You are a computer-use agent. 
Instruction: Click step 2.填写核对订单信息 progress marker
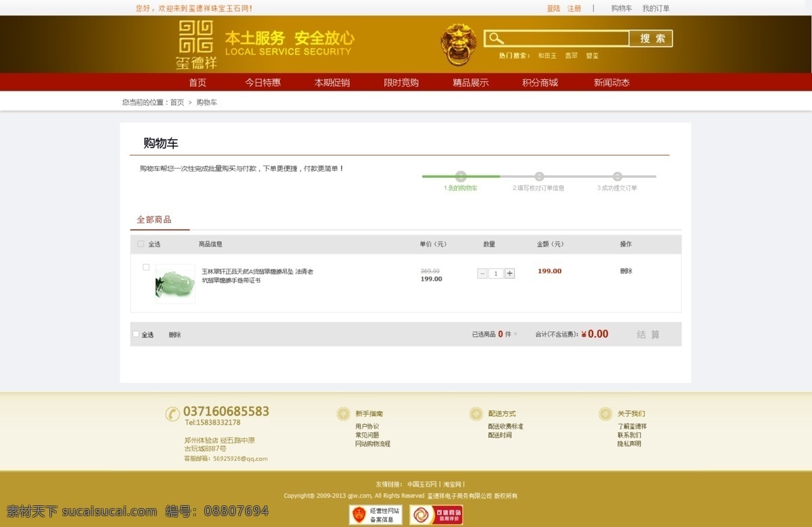pyautogui.click(x=539, y=177)
